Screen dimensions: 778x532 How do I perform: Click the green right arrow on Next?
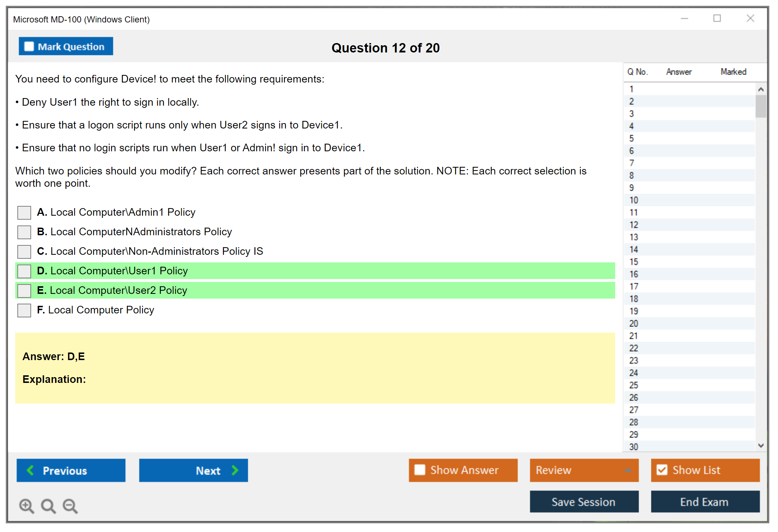click(235, 470)
